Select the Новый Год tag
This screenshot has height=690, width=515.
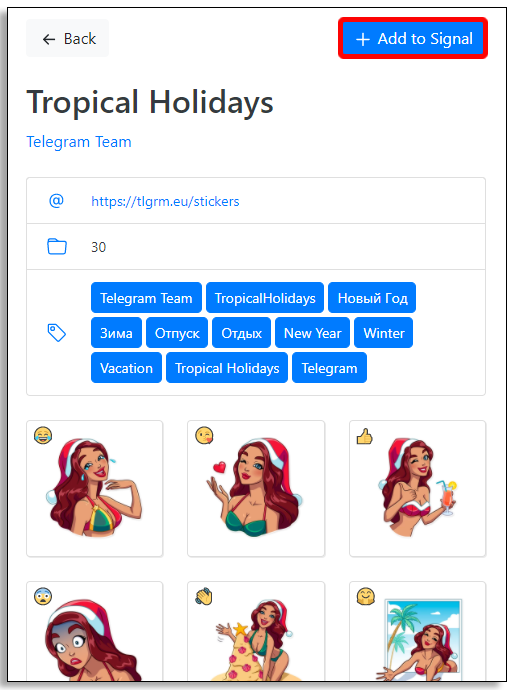click(372, 298)
